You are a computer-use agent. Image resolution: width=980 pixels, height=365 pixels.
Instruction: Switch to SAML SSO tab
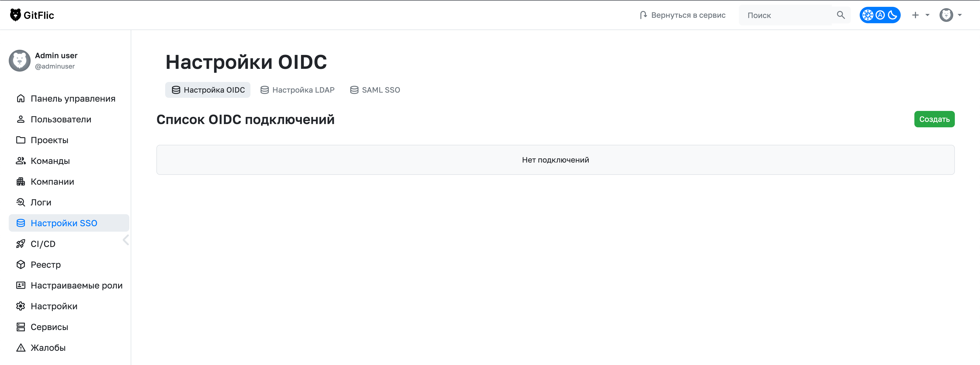coord(375,90)
